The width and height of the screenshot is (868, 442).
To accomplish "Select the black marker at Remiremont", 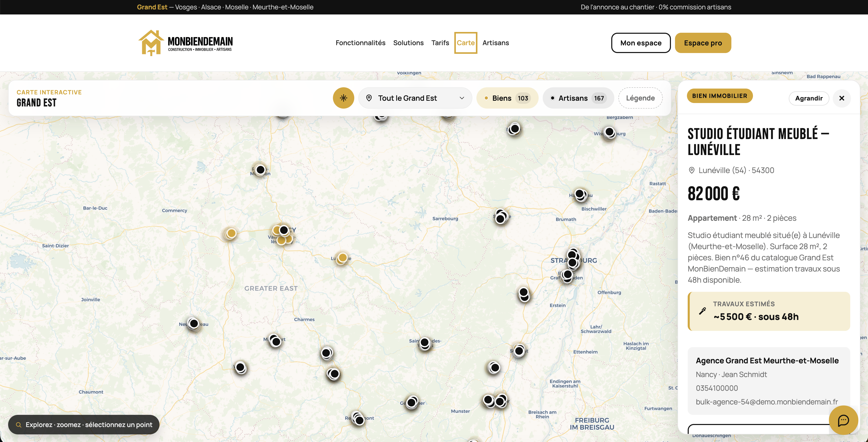I will 360,420.
